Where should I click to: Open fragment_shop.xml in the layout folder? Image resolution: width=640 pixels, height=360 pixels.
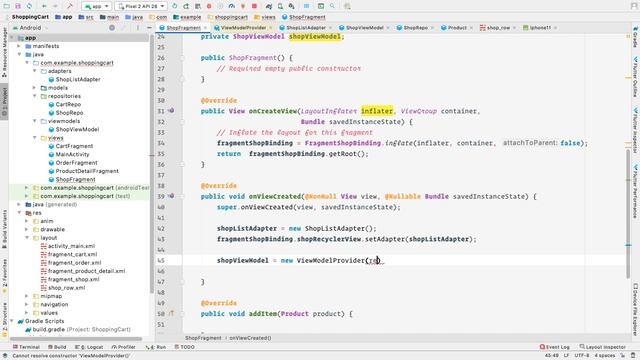73,280
